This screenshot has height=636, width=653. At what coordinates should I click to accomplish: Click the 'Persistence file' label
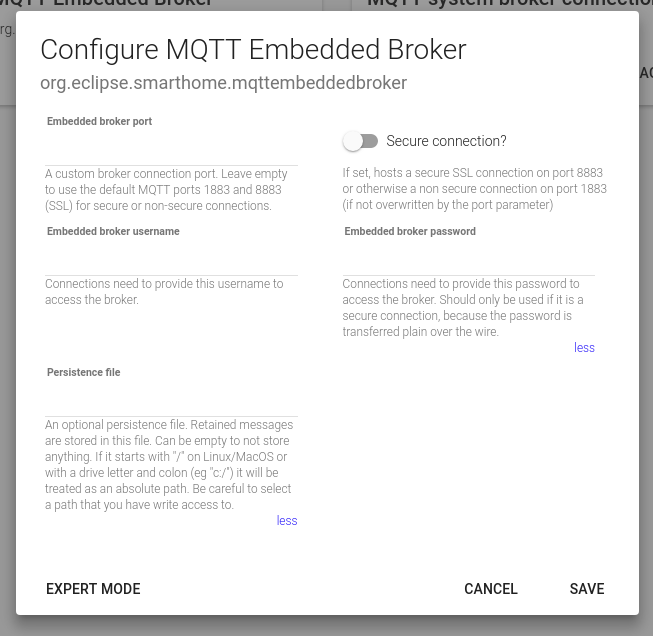[x=83, y=373]
